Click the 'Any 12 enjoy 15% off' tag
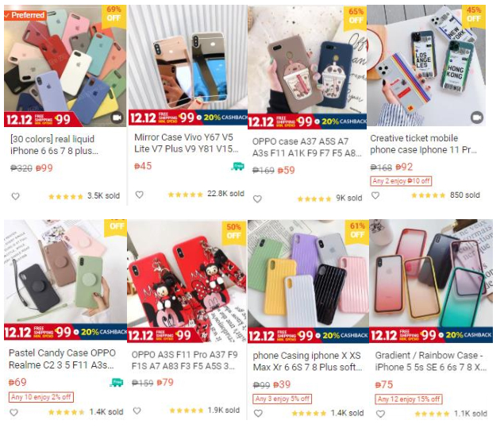Viewport: 504px width, 432px height. [x=409, y=399]
